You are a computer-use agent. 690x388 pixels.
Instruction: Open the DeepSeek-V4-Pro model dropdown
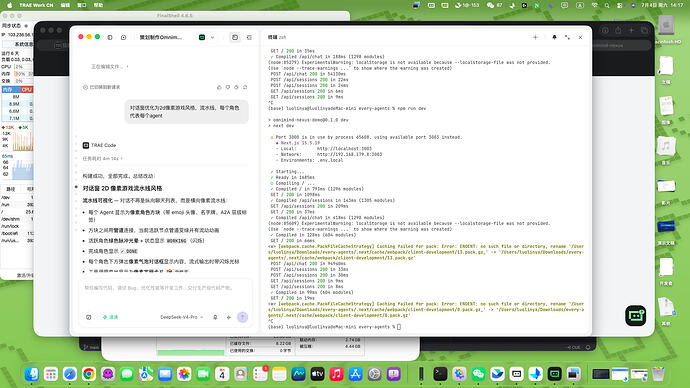182,317
